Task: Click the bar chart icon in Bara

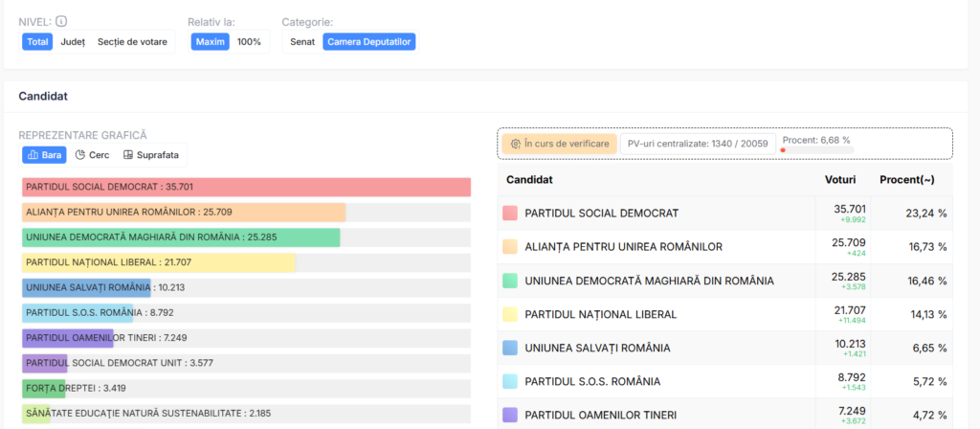Action: [x=33, y=154]
